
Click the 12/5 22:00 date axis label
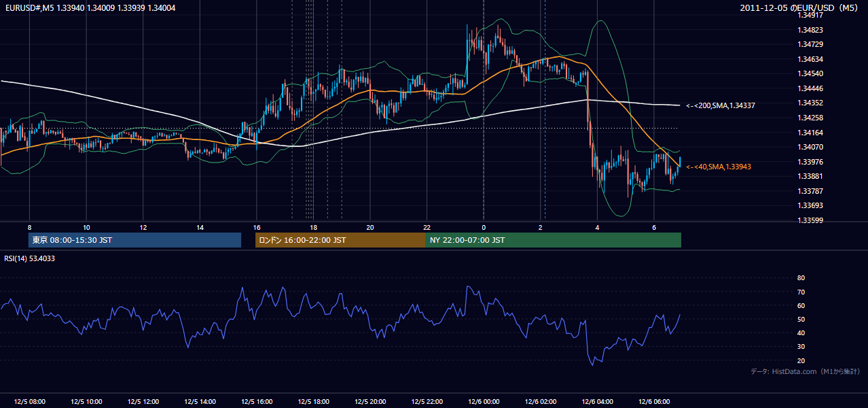427,402
